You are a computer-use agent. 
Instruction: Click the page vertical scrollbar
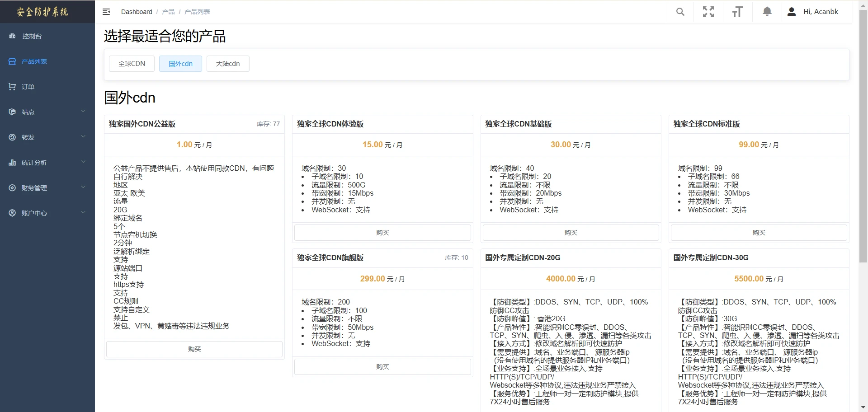coord(863,136)
